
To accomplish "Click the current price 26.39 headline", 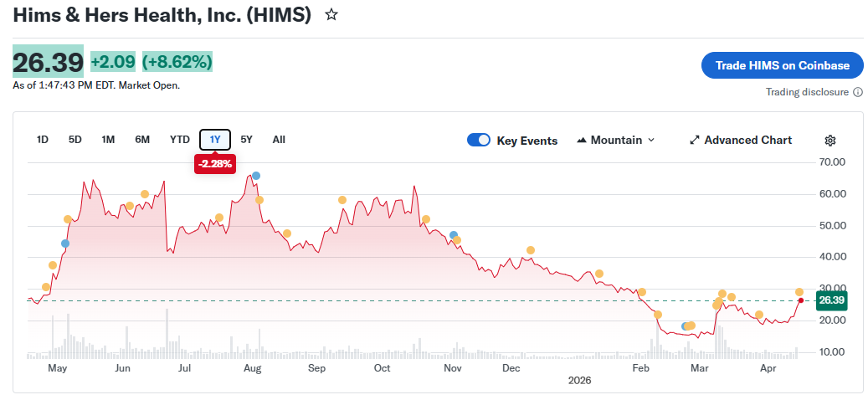I will pyautogui.click(x=49, y=63).
